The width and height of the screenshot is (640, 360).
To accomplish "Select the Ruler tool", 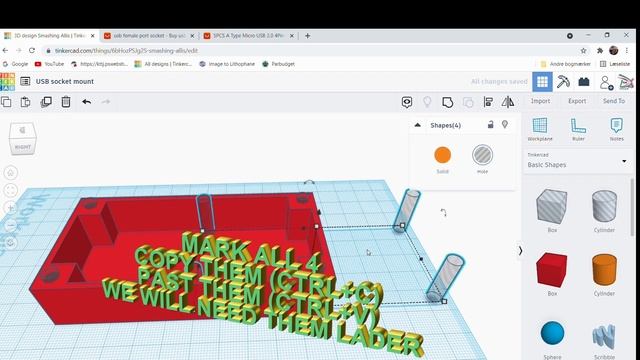I will click(x=578, y=129).
